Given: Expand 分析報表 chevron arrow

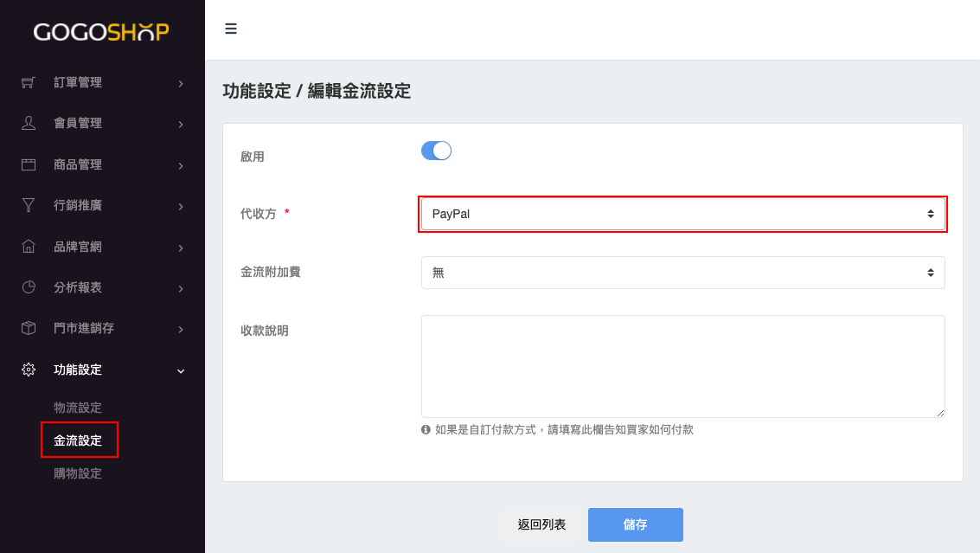Looking at the screenshot, I should (x=181, y=288).
